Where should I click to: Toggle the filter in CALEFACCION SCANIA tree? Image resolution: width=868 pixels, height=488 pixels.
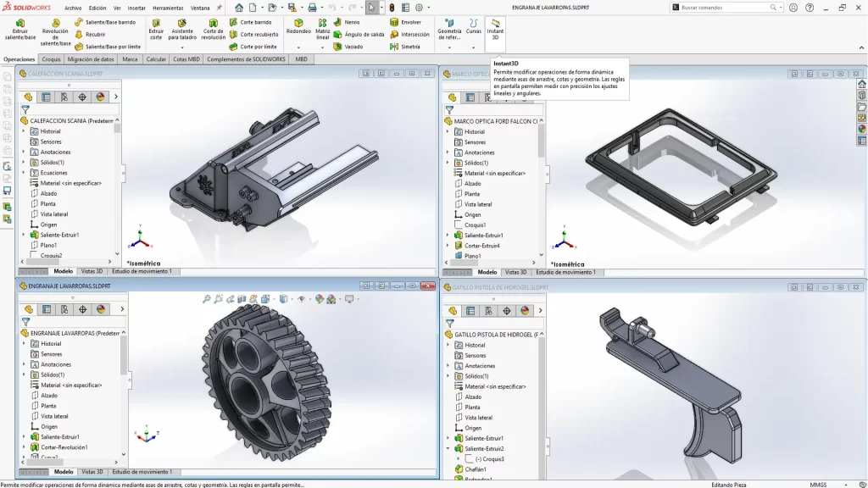pyautogui.click(x=25, y=109)
